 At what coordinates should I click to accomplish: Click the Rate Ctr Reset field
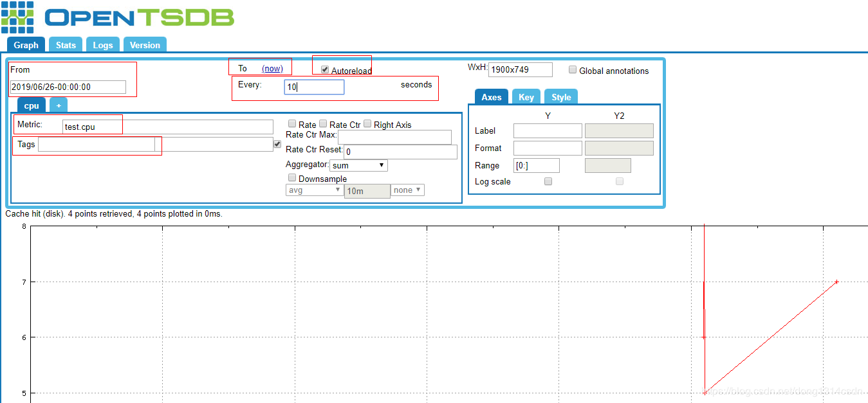[x=400, y=152]
